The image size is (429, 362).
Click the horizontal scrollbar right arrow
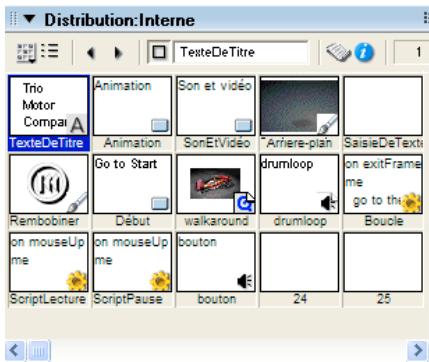click(x=418, y=350)
